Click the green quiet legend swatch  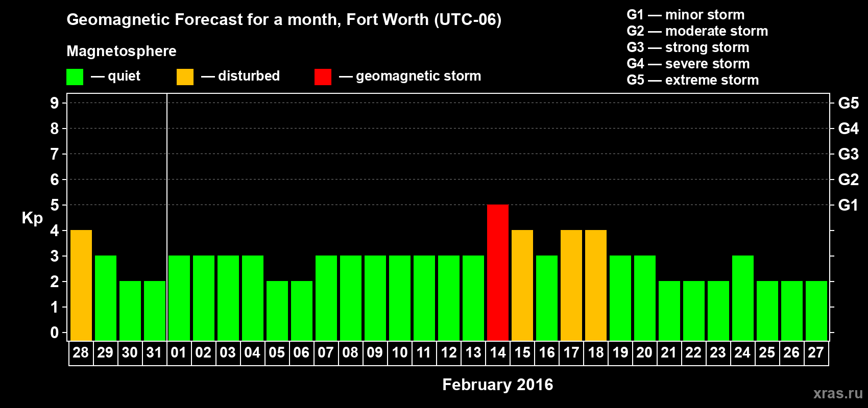click(75, 77)
